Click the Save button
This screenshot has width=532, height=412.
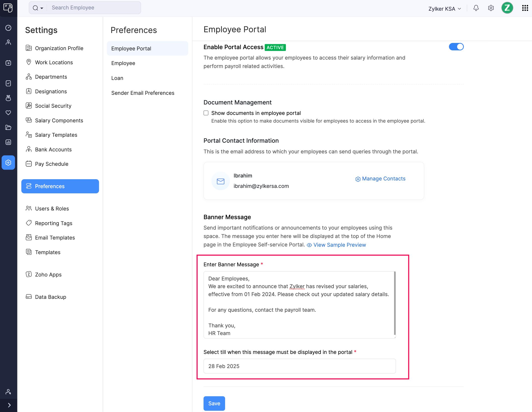[214, 403]
